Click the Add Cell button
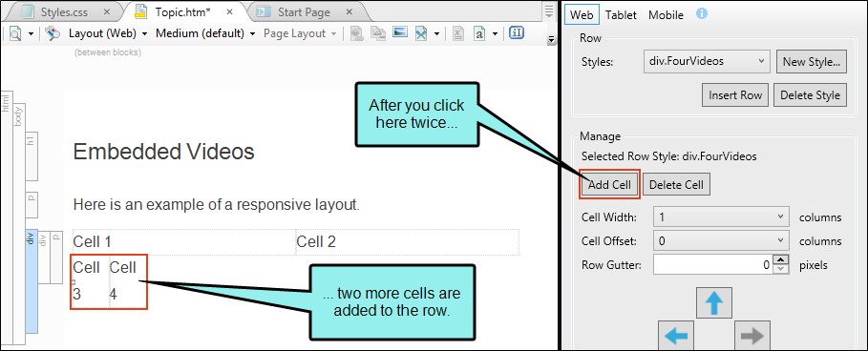Screen dimensions: 868x351 point(609,185)
